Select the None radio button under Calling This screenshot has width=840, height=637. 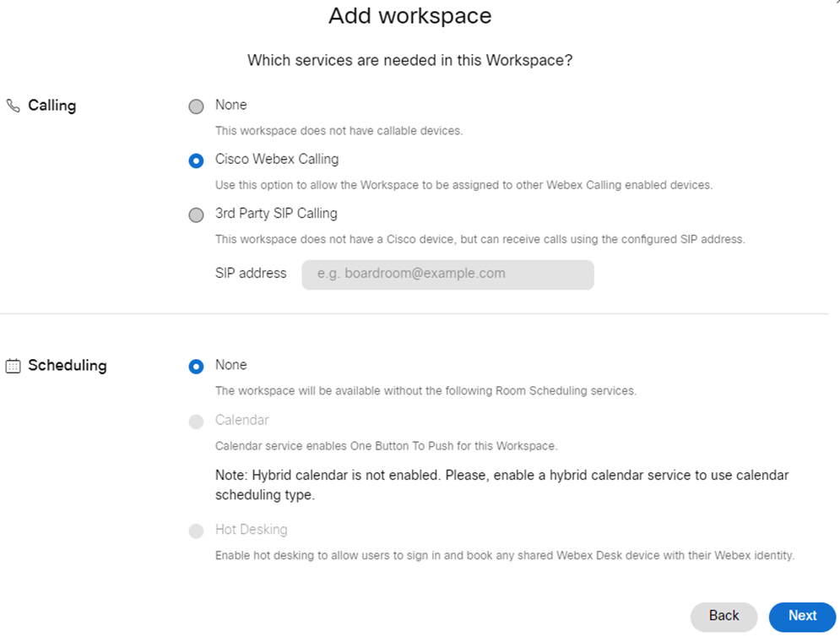point(196,106)
